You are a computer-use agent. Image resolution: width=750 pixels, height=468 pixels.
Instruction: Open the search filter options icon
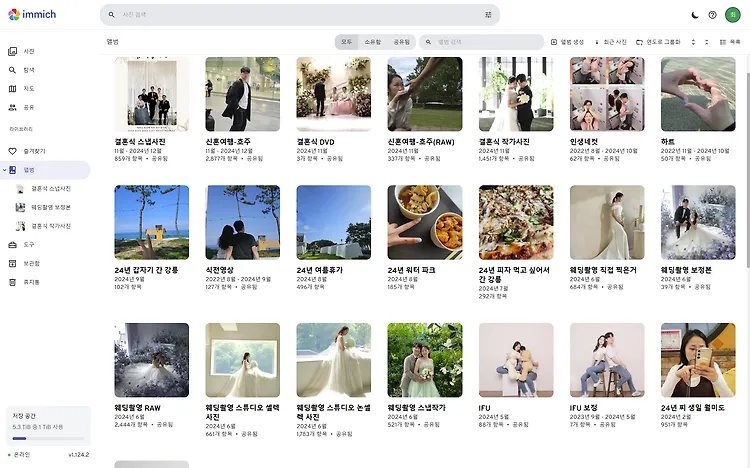coord(488,15)
